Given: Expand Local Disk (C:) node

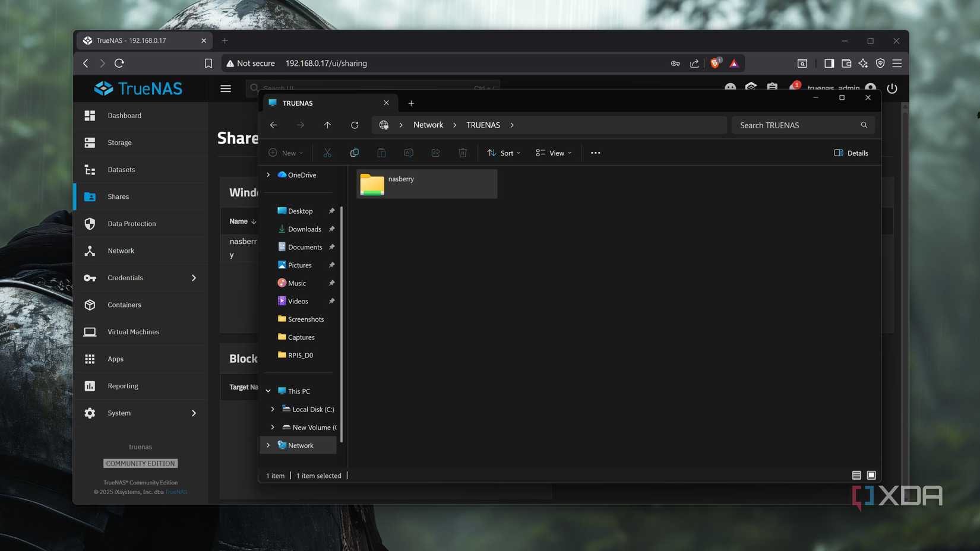Looking at the screenshot, I should click(x=273, y=410).
